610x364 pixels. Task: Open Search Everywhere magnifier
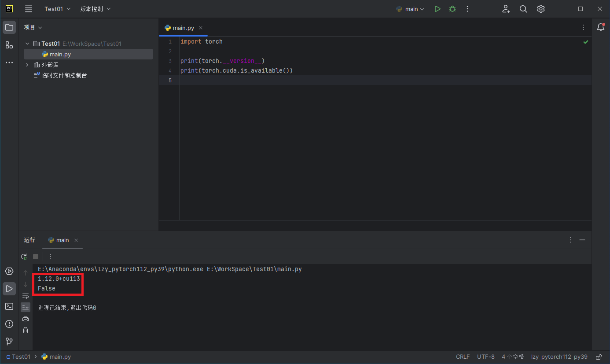tap(523, 9)
